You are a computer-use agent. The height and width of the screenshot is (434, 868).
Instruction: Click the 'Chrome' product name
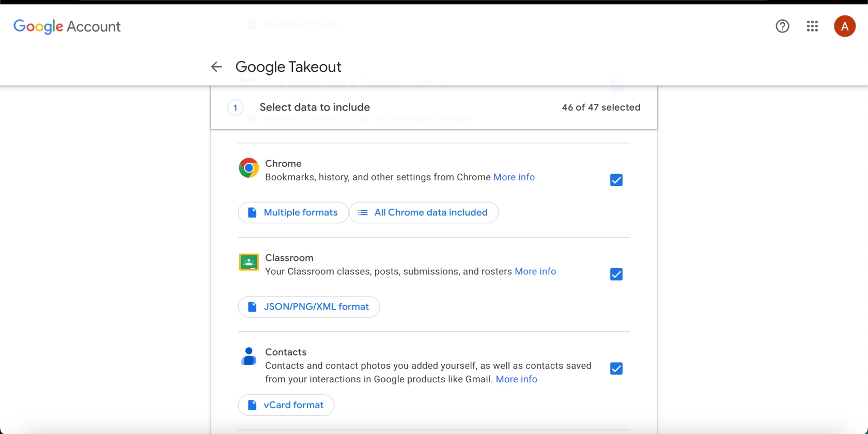pyautogui.click(x=283, y=163)
